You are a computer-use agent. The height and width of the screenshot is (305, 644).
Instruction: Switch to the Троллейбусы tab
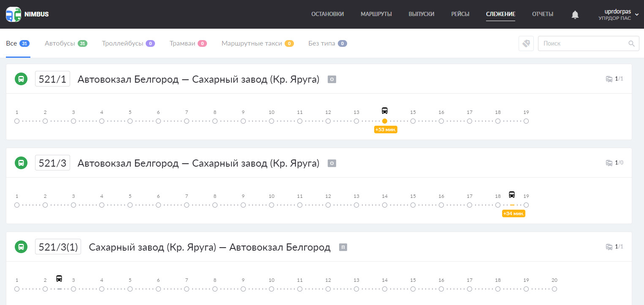tap(128, 43)
